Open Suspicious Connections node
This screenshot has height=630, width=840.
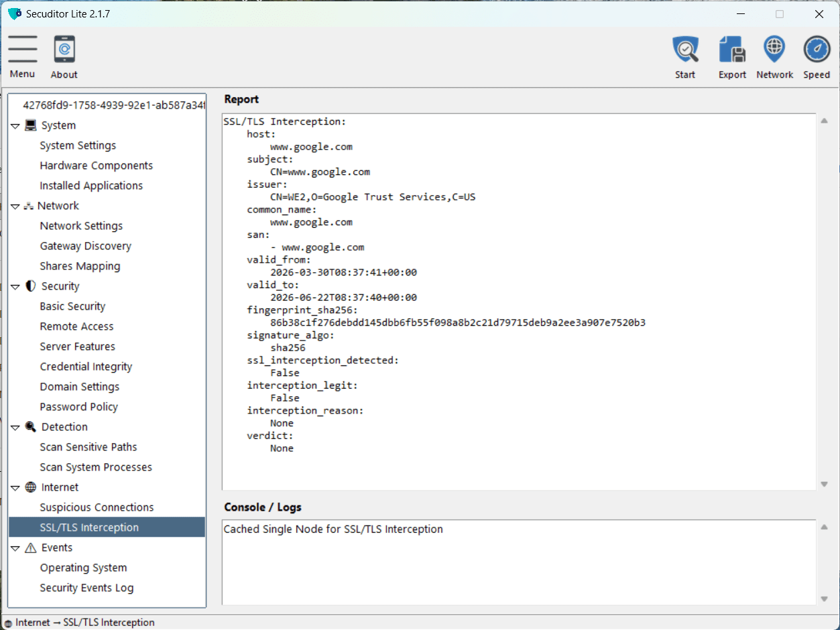[97, 507]
